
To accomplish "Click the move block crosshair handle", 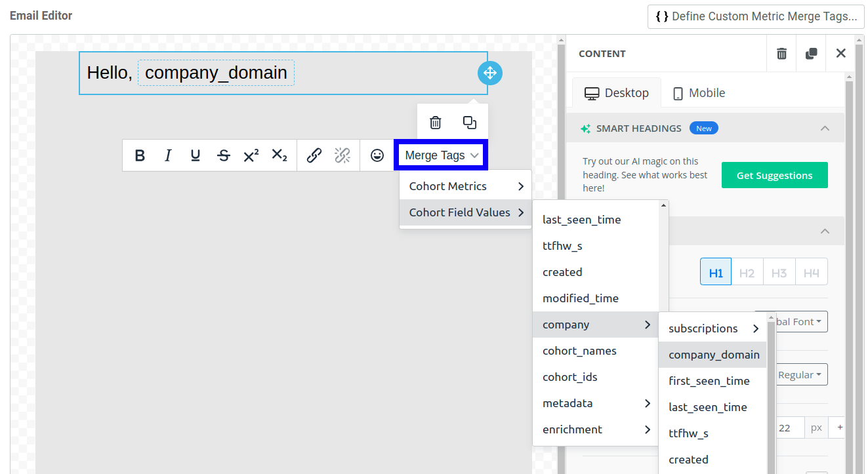I will click(x=489, y=73).
